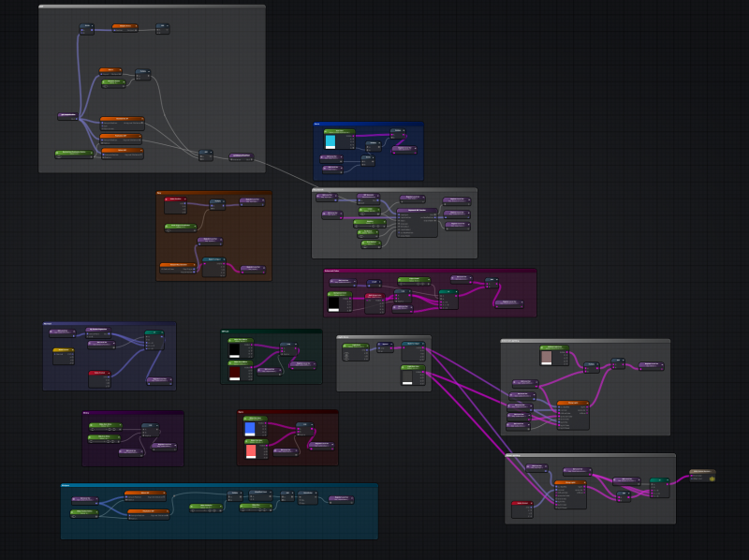749x560 pixels.
Task: Select the teal-header node in the indigo group
Action: pos(154,332)
